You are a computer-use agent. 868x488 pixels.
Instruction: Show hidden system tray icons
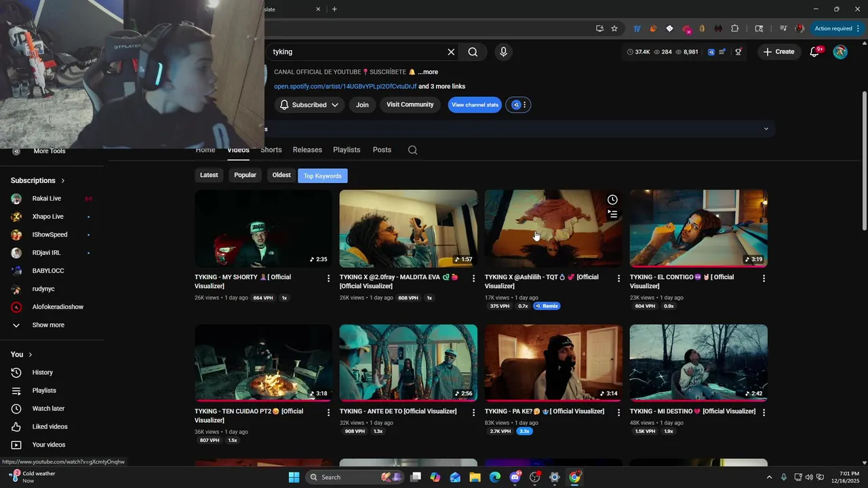pyautogui.click(x=769, y=477)
